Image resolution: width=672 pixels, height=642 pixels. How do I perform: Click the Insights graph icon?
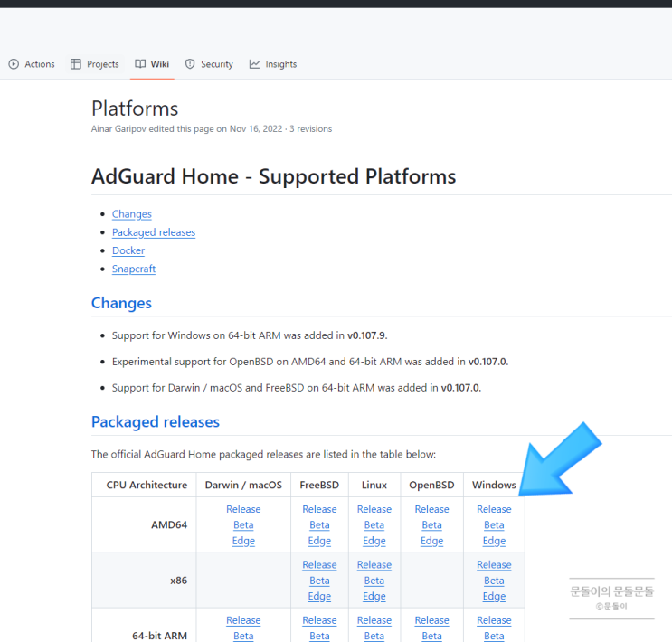(x=255, y=64)
